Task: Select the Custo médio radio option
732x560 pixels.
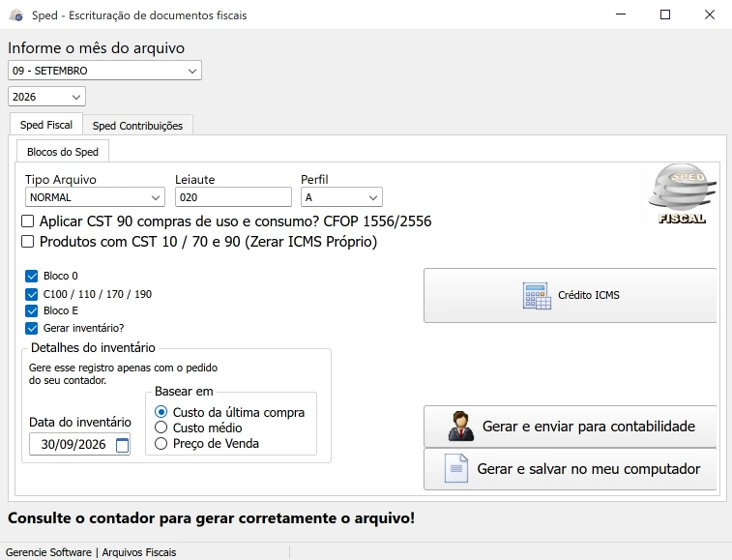Action: (x=161, y=427)
